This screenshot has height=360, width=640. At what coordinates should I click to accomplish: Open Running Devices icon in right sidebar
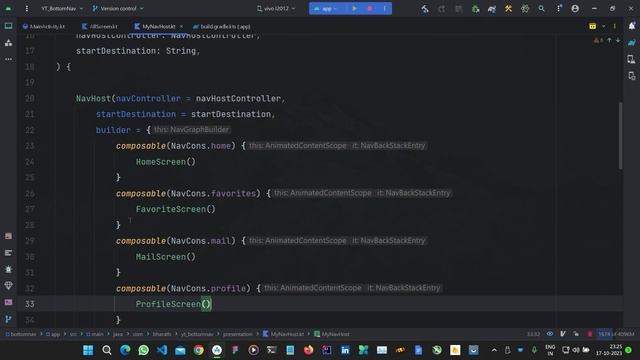tap(632, 76)
